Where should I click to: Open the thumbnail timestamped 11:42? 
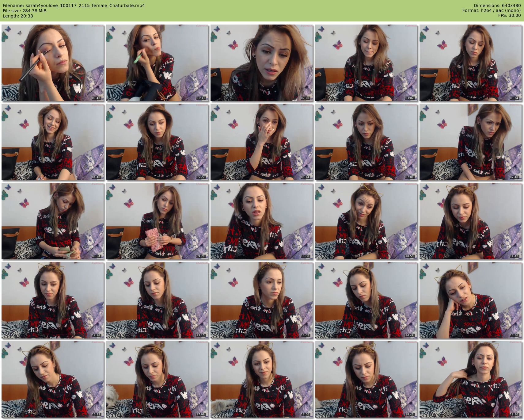point(471,221)
